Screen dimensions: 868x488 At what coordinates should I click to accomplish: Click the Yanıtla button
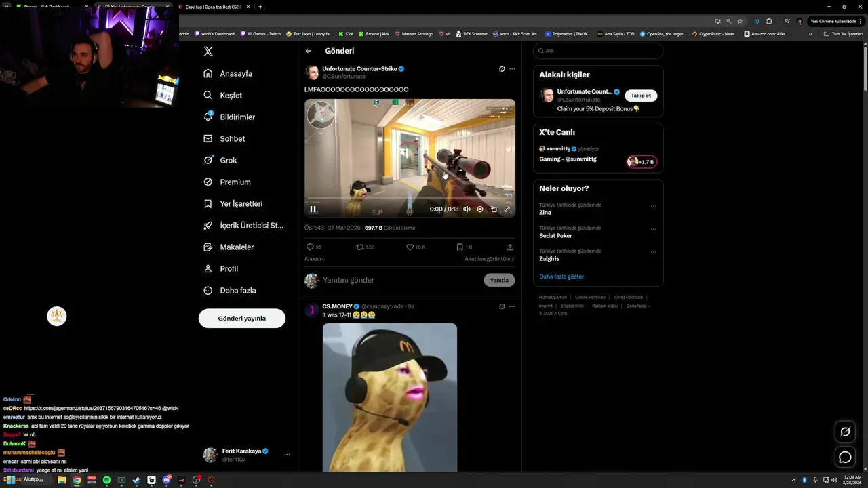[499, 280]
